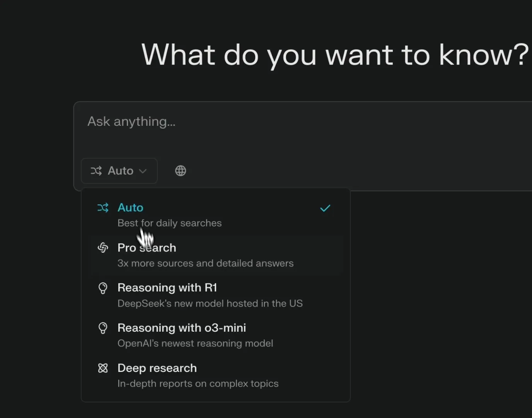Click the Pro search swirl icon
This screenshot has width=532, height=418.
click(x=103, y=248)
